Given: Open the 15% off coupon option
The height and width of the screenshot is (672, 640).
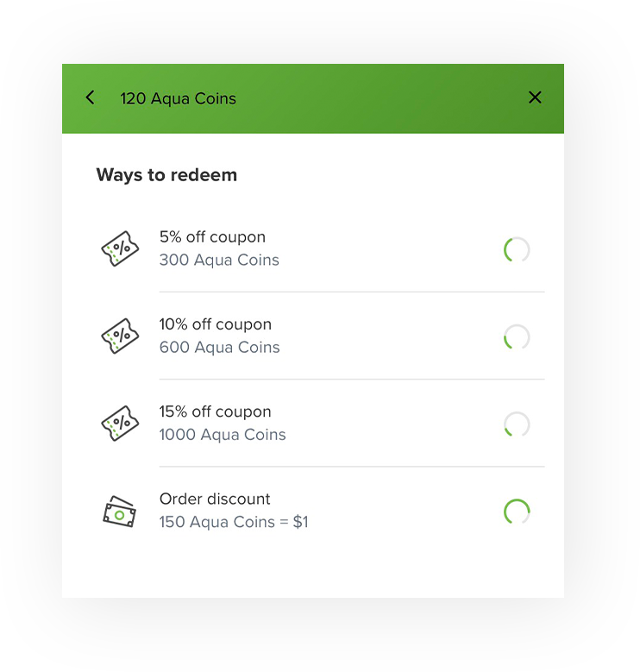Looking at the screenshot, I should 313,424.
